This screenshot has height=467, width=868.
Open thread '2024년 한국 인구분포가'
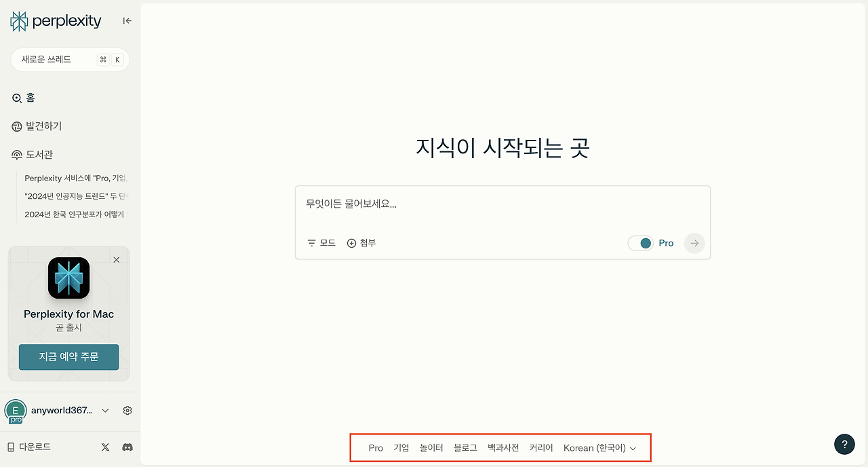click(76, 214)
